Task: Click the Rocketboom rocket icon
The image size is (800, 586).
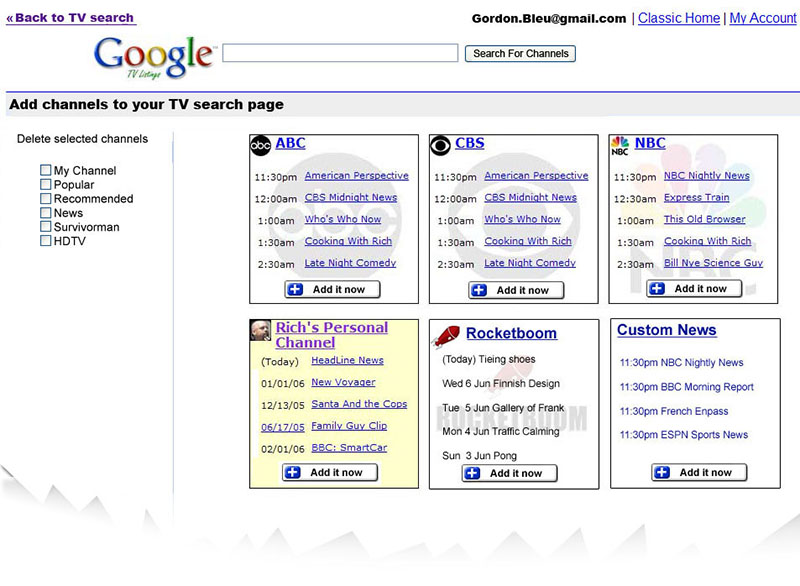Action: point(448,334)
